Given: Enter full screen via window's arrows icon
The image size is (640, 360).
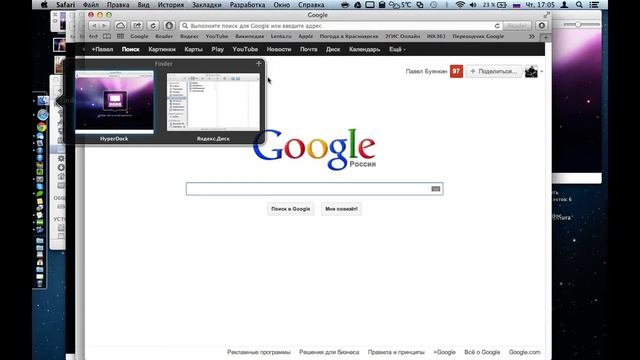Looking at the screenshot, I should point(547,15).
